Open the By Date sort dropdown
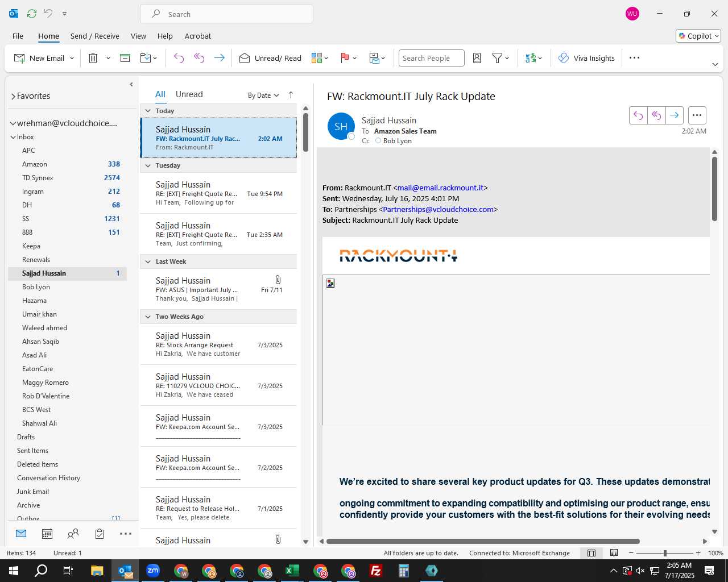The width and height of the screenshot is (728, 582). coord(263,95)
